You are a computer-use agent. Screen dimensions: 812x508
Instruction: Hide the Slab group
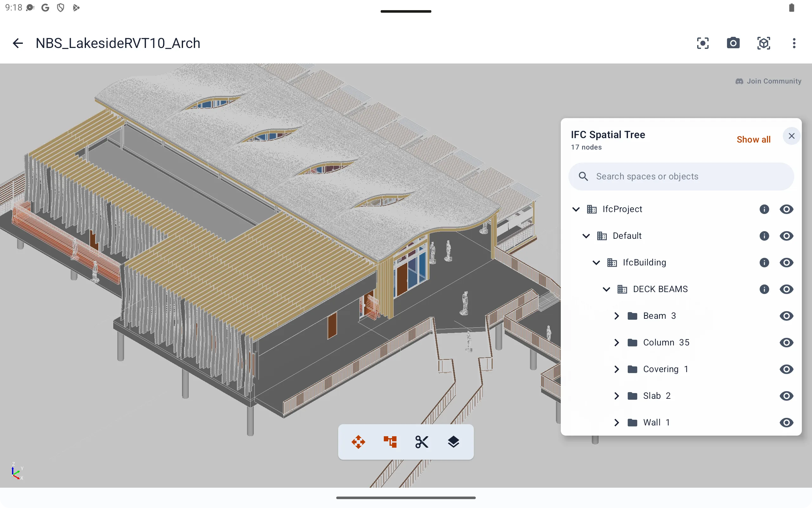pos(786,396)
